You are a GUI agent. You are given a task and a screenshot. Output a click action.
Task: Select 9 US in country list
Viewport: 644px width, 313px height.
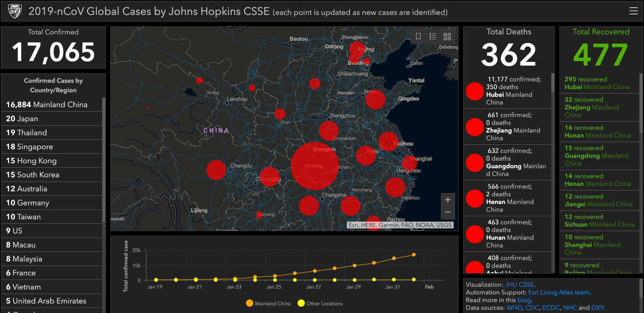pos(52,231)
